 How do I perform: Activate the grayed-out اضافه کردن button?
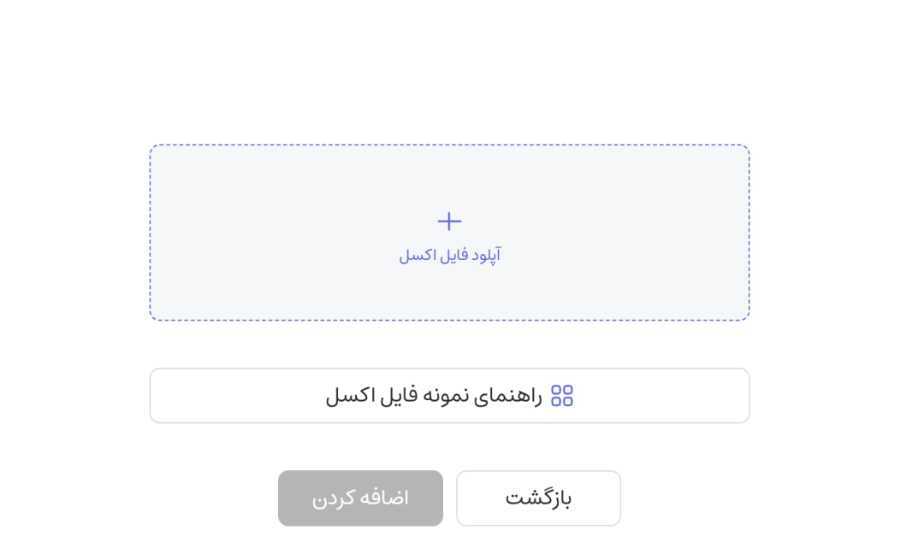coord(360,498)
